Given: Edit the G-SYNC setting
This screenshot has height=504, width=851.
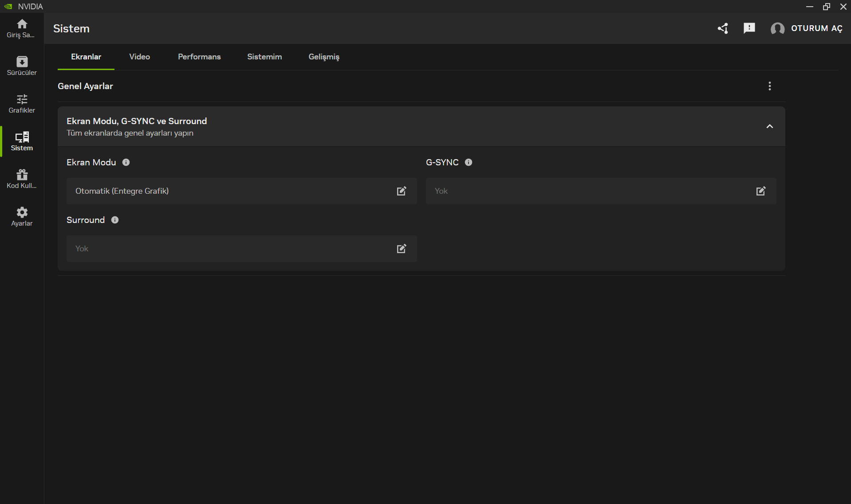Looking at the screenshot, I should click(761, 191).
